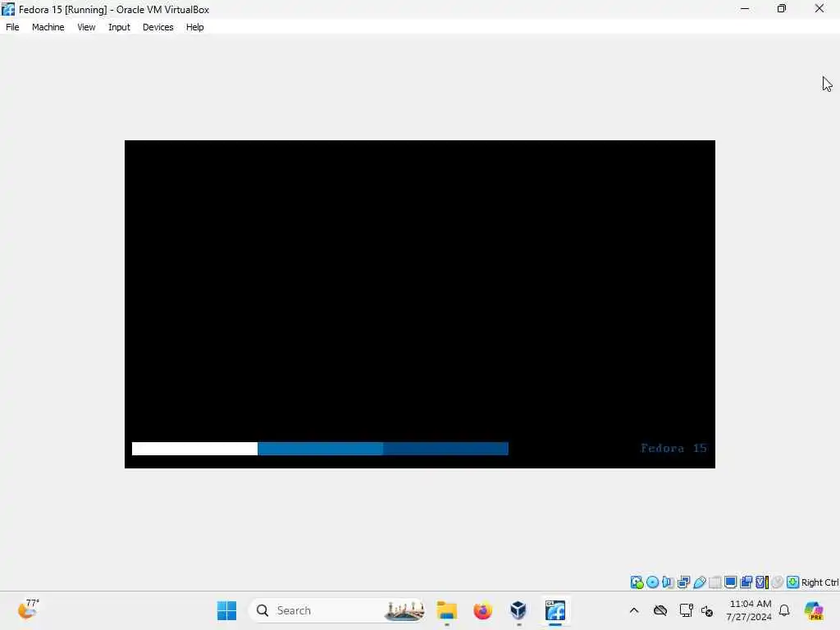Open the Machine menu
Image resolution: width=840 pixels, height=630 pixels.
point(48,27)
